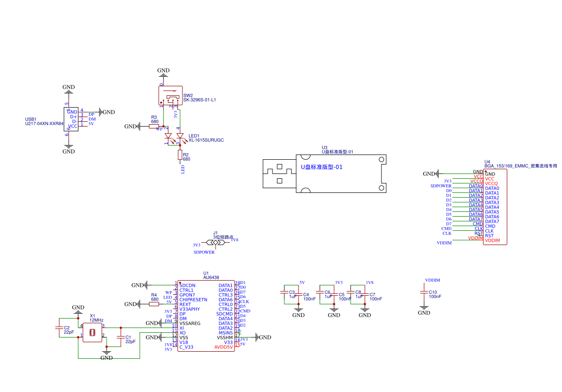Click the 5V net label above C3
Viewport: 562px width, 392px height.
tap(302, 283)
